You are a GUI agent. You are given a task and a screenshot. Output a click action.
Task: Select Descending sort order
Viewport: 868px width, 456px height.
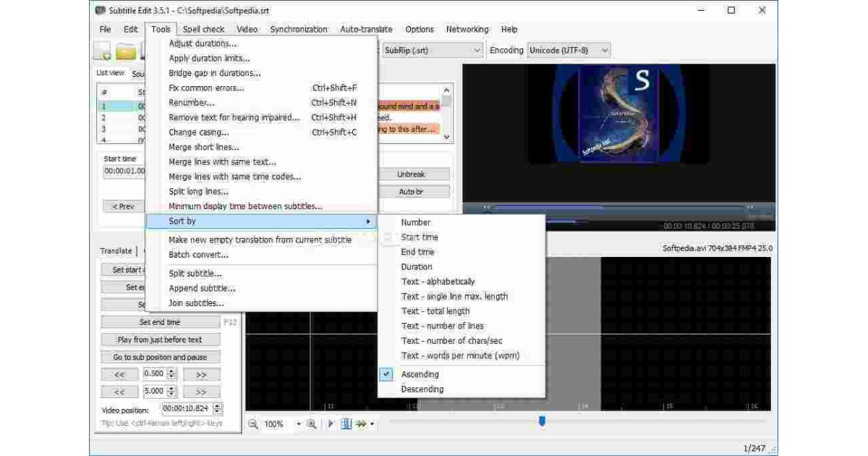(422, 389)
